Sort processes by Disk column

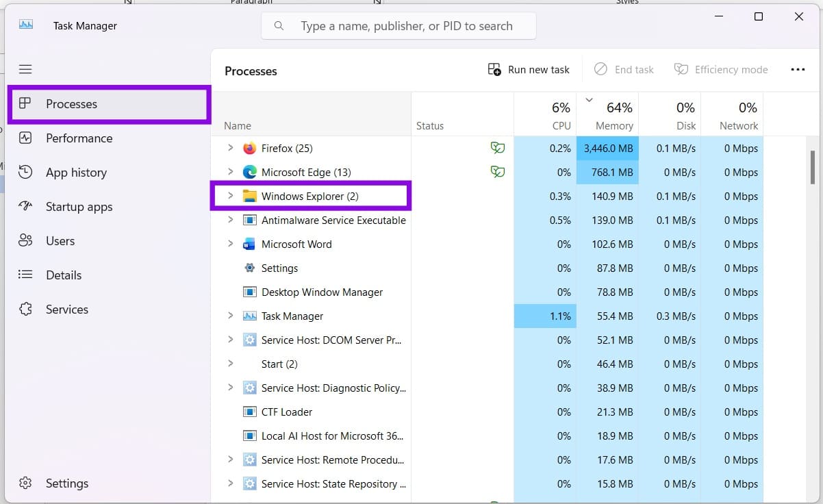pyautogui.click(x=670, y=114)
